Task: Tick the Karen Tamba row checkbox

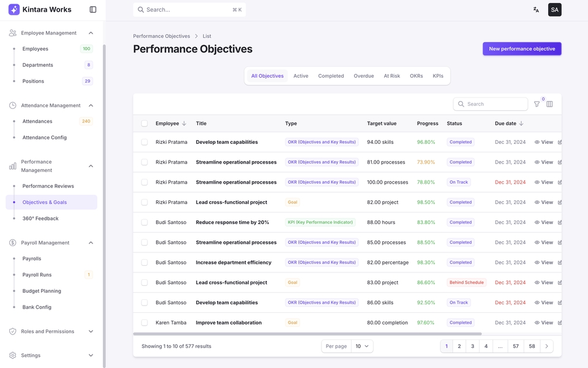Action: pos(145,323)
